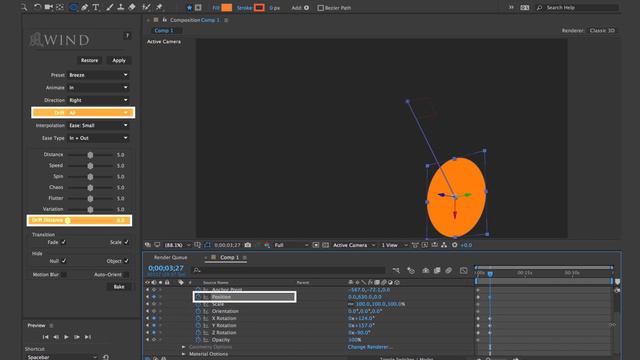Open the Direction dropdown showing Right
Viewport: 640px width, 360px height.
pyautogui.click(x=98, y=100)
